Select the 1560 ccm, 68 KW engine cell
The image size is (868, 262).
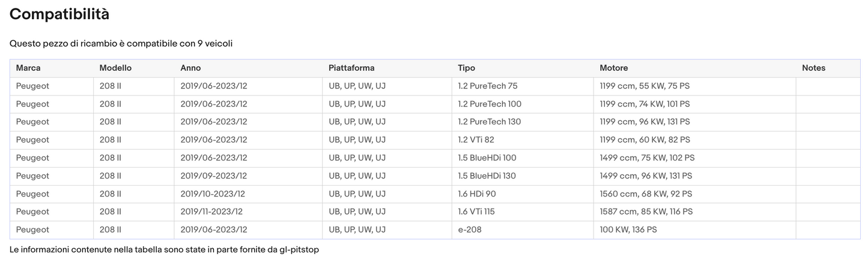pyautogui.click(x=646, y=194)
